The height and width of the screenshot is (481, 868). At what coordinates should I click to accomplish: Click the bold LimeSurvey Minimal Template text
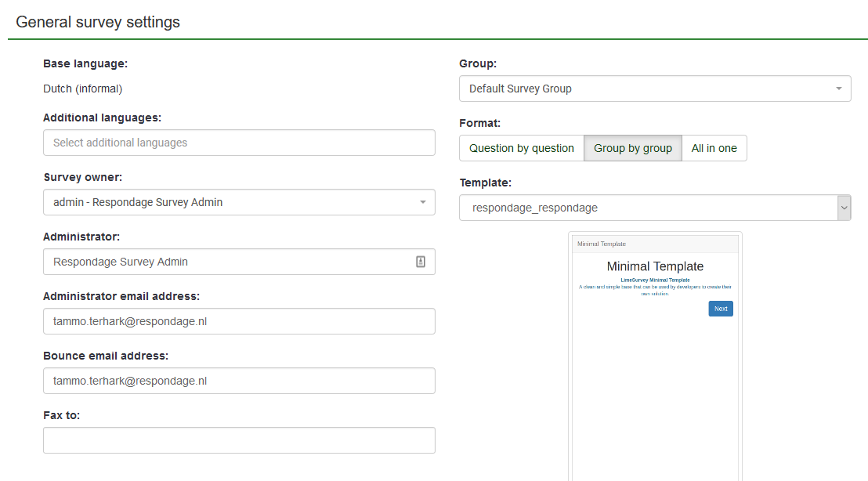tap(655, 280)
